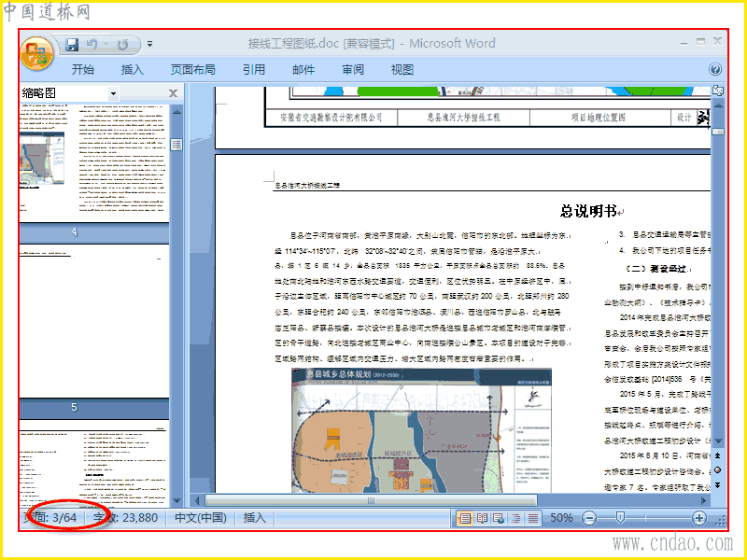Select the 邮件 ribbon tab
Viewport: 747px width, 560px height.
click(x=303, y=70)
